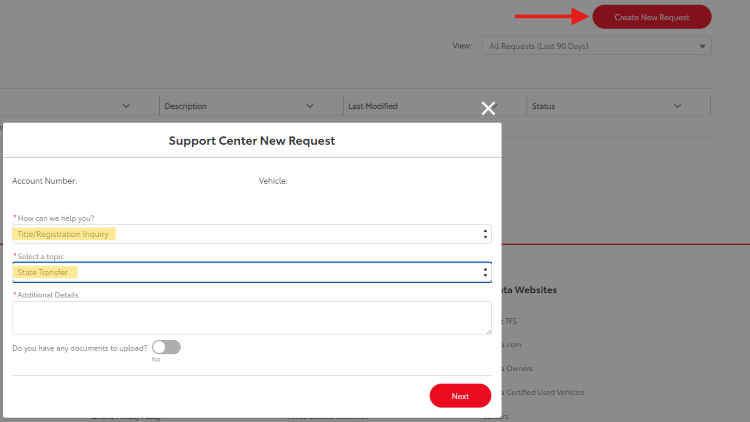Click the TFS link under Websites
The height and width of the screenshot is (422, 750).
512,321
